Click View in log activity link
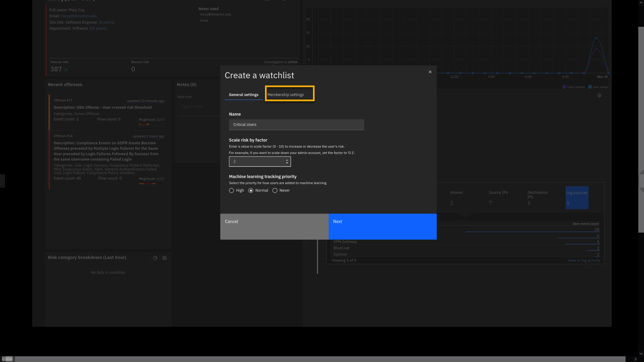 coord(584,260)
